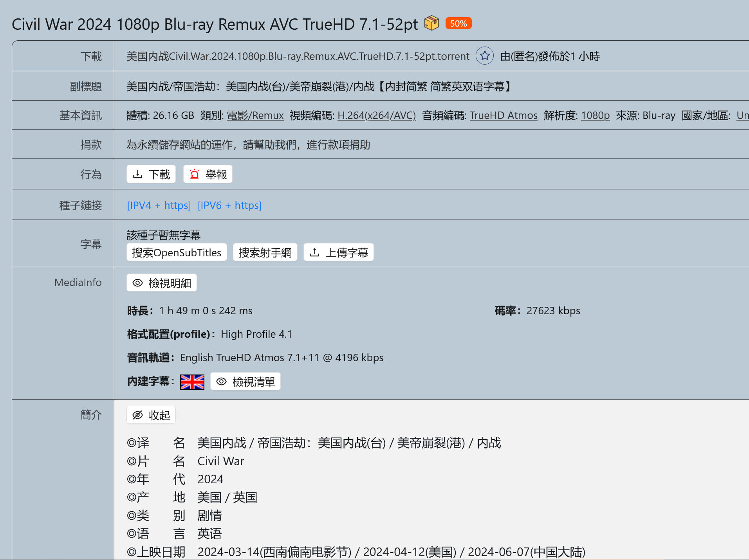This screenshot has height=560, width=749.
Task: Click duration value 1 h 49 m 0 s 242 ms
Action: tap(206, 311)
